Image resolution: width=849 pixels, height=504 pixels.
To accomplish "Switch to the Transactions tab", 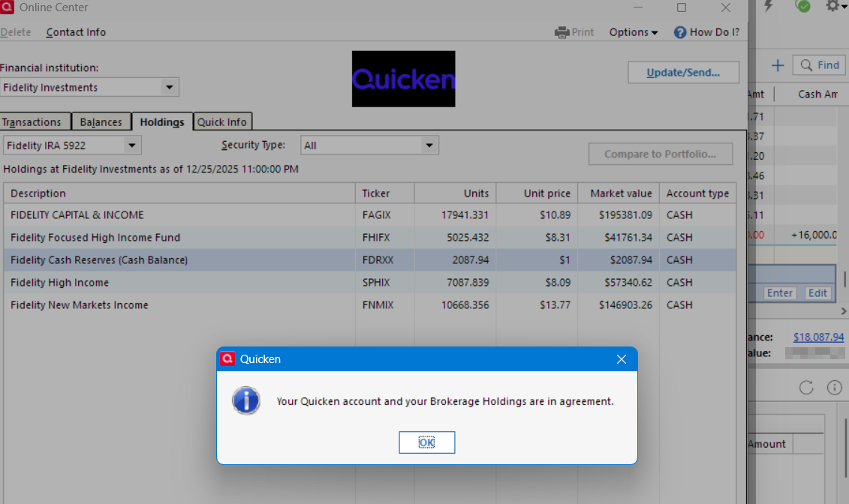I will pos(35,122).
